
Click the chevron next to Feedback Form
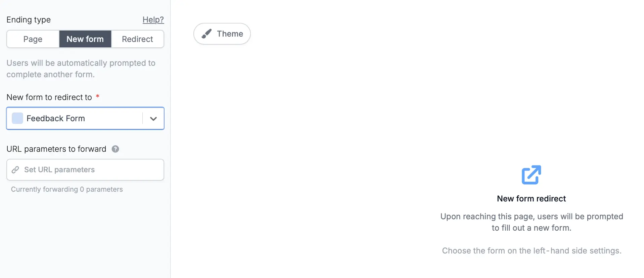pos(153,118)
